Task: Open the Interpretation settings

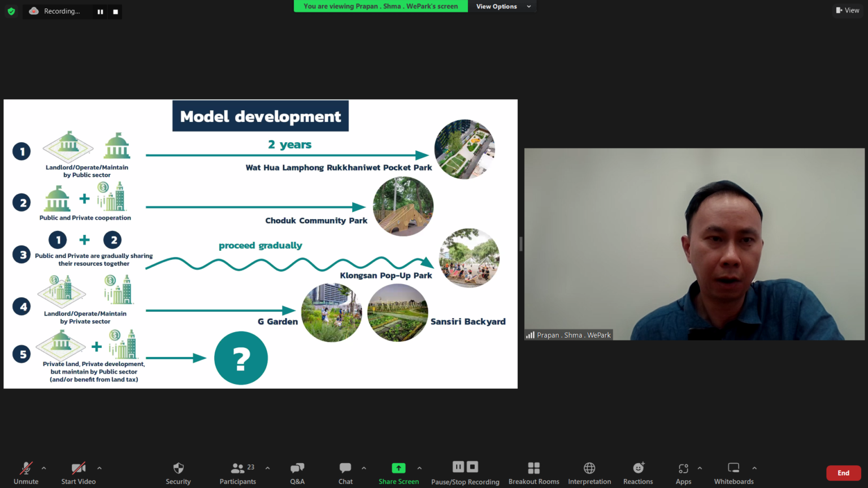Action: coord(589,472)
